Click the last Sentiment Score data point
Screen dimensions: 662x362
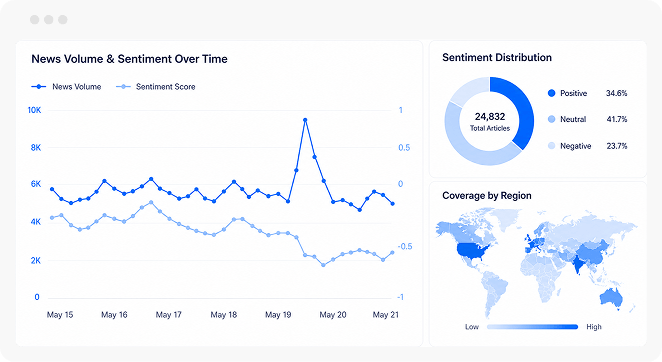tap(393, 253)
